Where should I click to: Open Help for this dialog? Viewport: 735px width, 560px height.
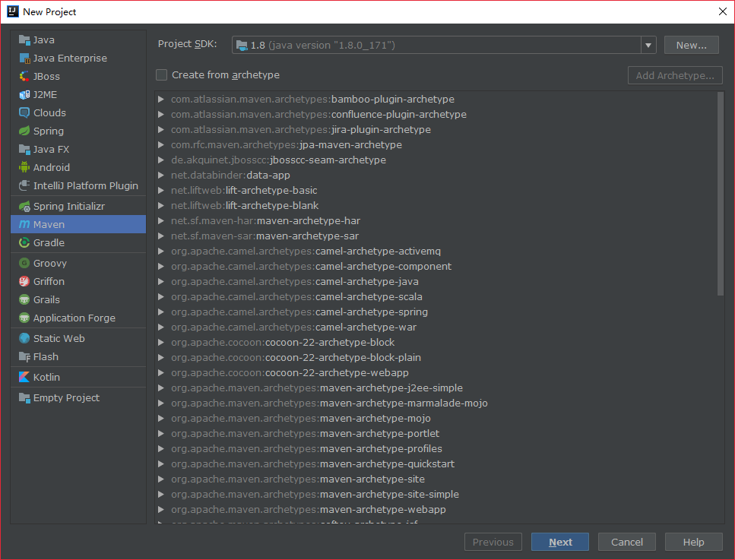coord(693,543)
